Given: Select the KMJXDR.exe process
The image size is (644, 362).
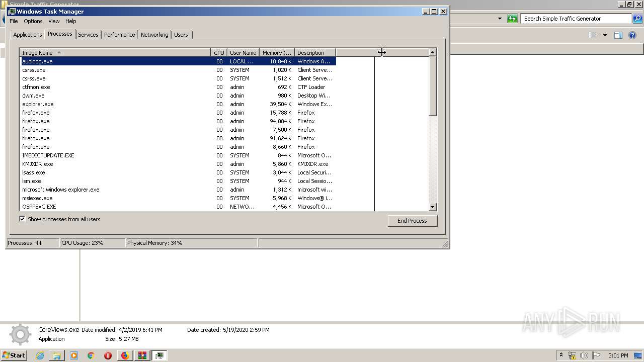Looking at the screenshot, I should [178, 164].
